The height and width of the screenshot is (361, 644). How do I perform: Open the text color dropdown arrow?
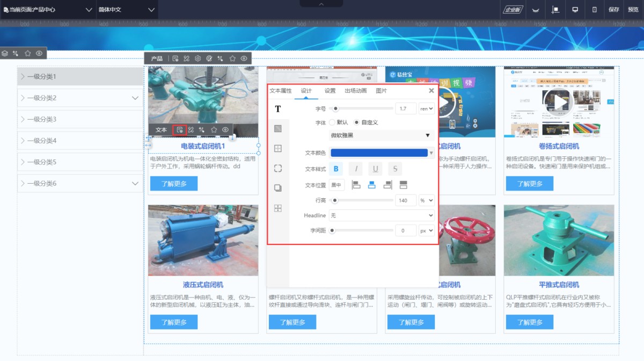pos(432,153)
